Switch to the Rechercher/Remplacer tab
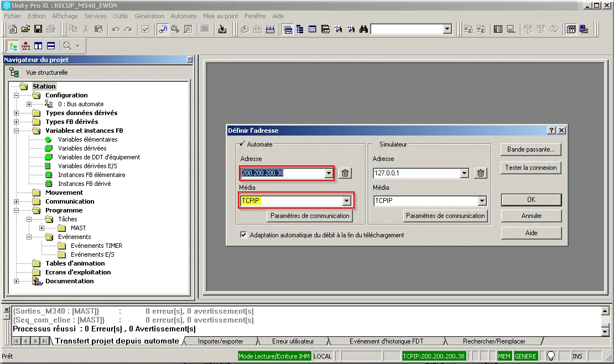This screenshot has width=614, height=364. [x=494, y=341]
